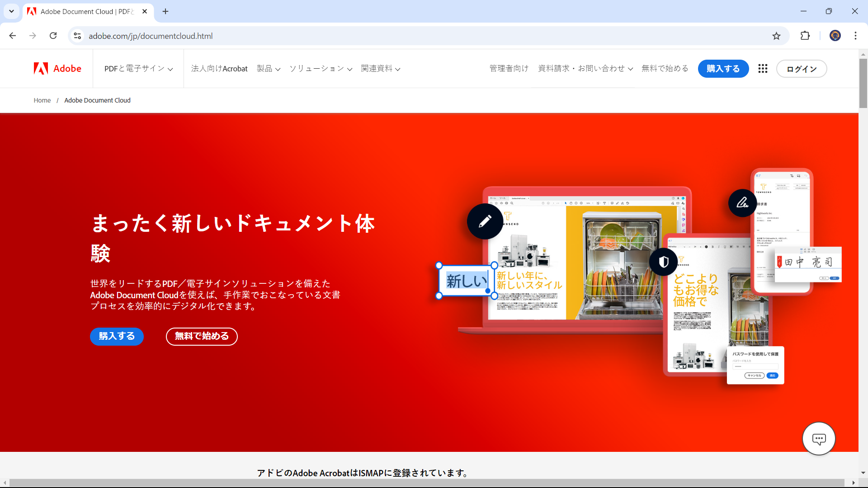Click the signature pen circle icon
Image resolution: width=868 pixels, height=488 pixels.
[742, 203]
